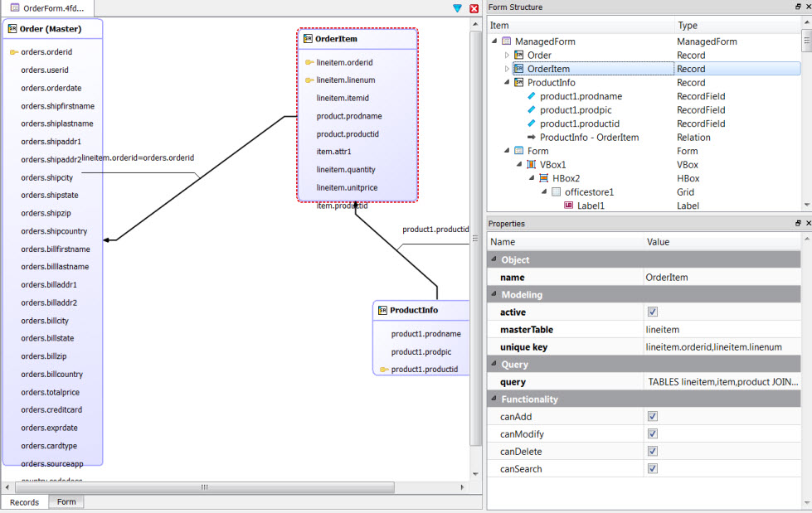Toggle the active checkbox in Properties
The image size is (812, 513).
click(653, 312)
